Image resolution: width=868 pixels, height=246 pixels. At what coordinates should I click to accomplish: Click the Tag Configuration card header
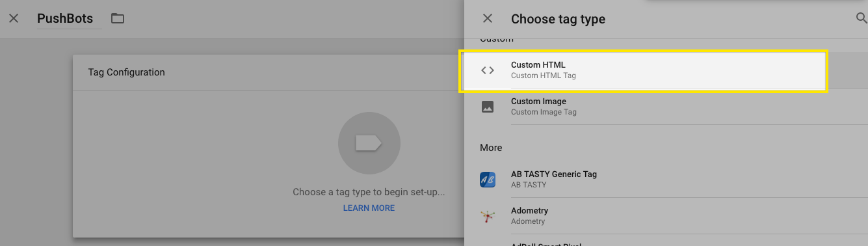[269, 72]
